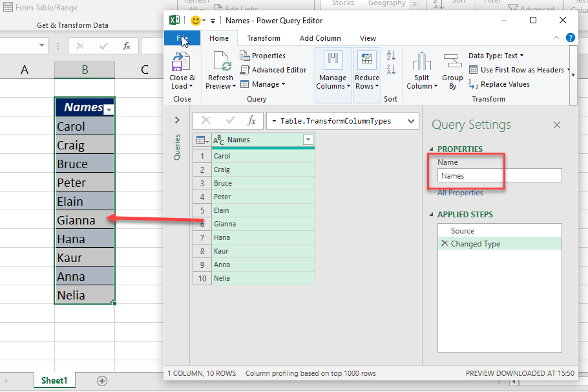Click Replace Values
588x392 pixels.
[499, 84]
